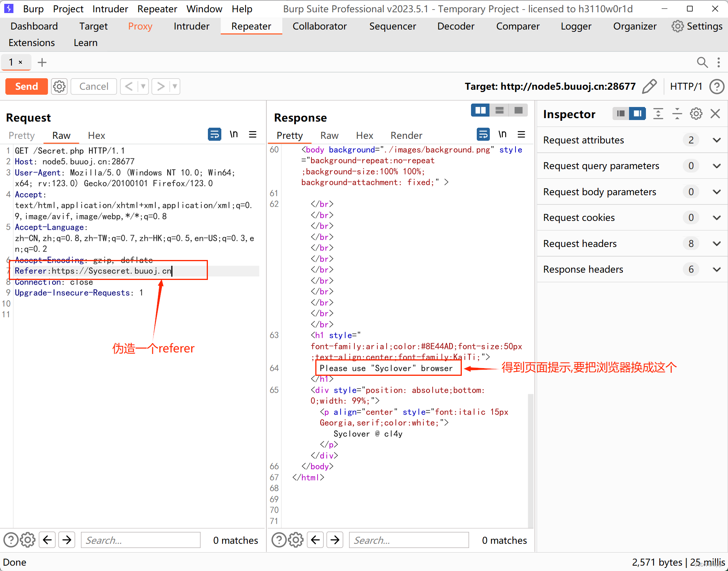Expand the Request query parameters section
728x571 pixels.
(x=632, y=166)
